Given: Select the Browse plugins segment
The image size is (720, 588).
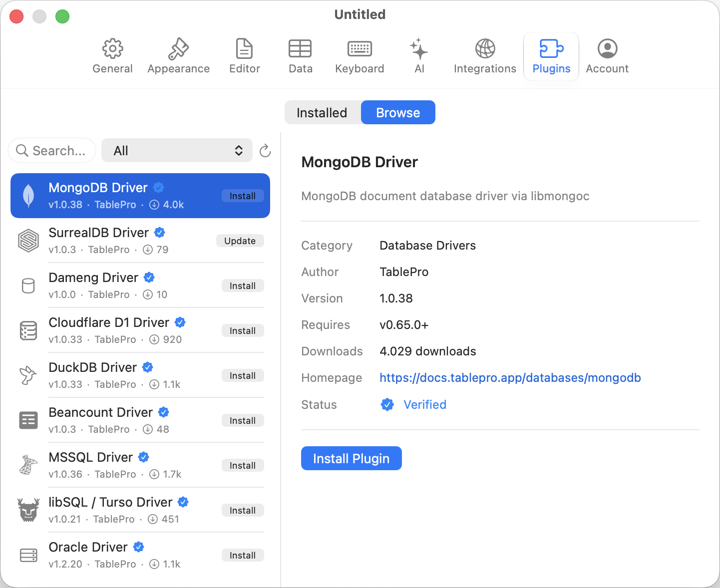Looking at the screenshot, I should tap(398, 112).
